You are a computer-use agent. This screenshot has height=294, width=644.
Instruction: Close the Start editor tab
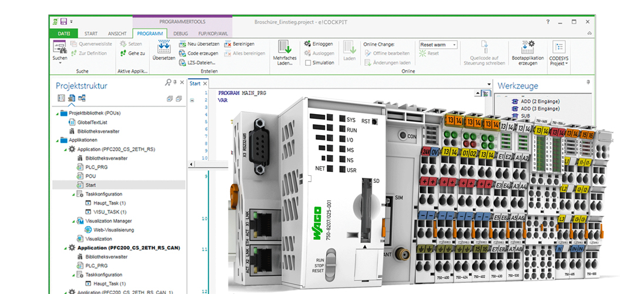pyautogui.click(x=204, y=83)
